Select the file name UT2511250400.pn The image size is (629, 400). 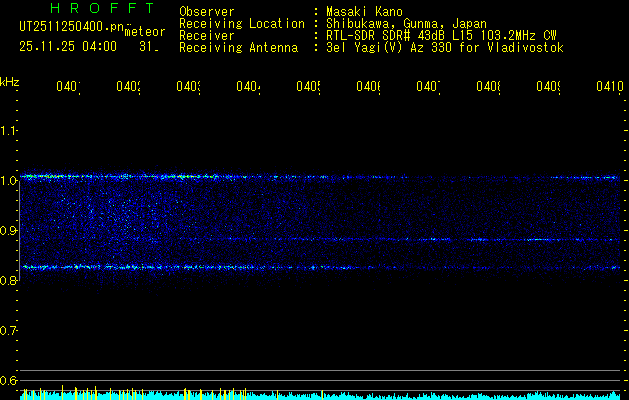pyautogui.click(x=71, y=27)
